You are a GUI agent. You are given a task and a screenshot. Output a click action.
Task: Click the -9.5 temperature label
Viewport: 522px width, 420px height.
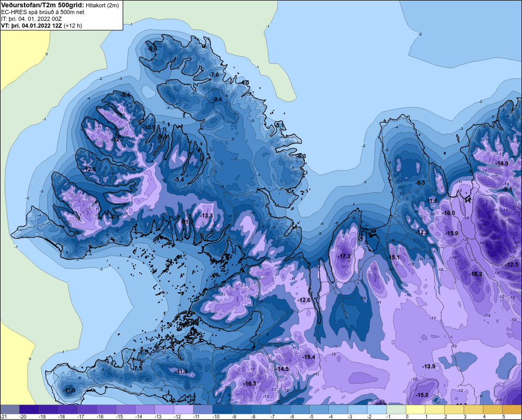[x=420, y=183]
